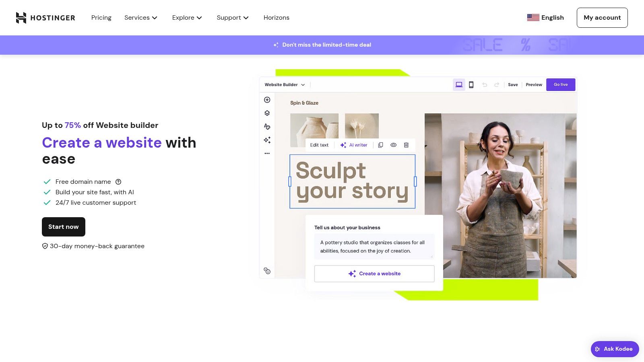
Task: Open the more options dots in builder sidebar
Action: point(267,153)
